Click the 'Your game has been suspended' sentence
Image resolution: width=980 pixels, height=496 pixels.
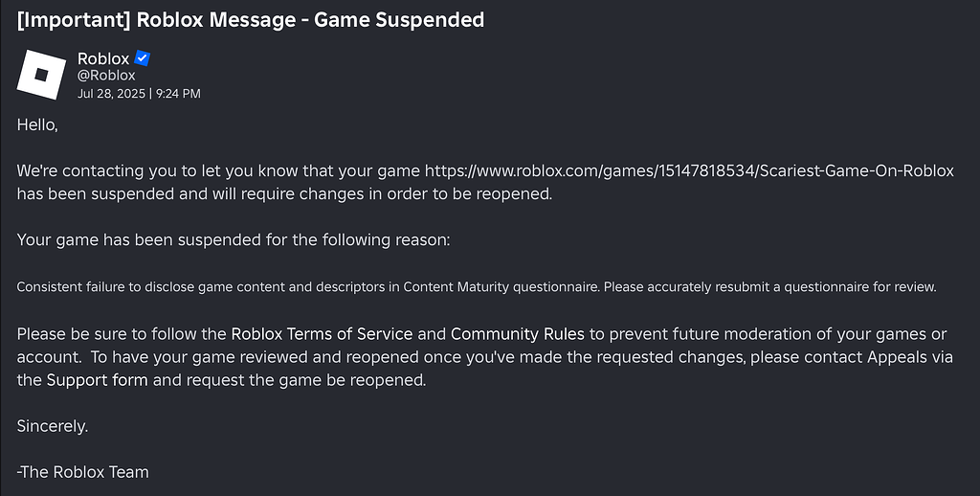234,240
